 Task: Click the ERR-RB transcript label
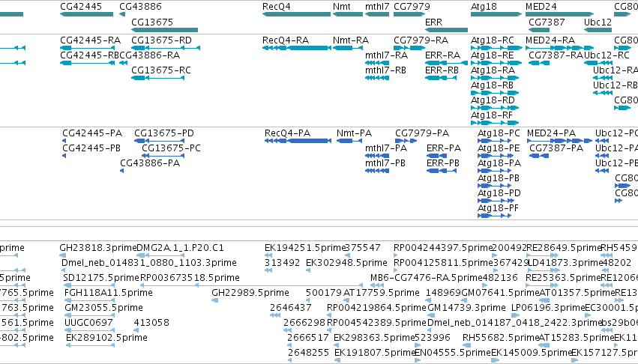[x=442, y=70]
